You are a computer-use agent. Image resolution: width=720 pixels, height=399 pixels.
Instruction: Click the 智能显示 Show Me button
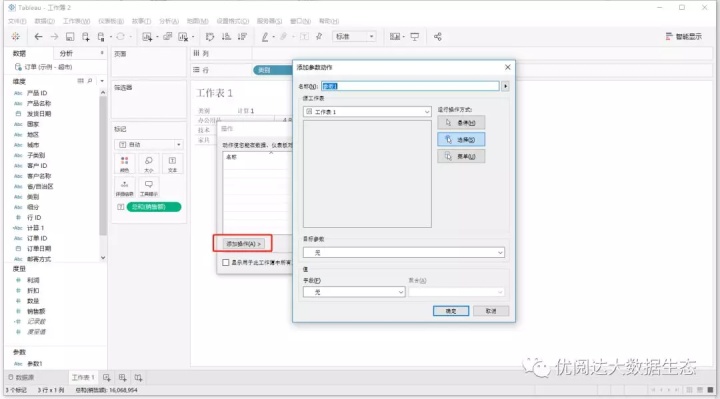pos(684,37)
